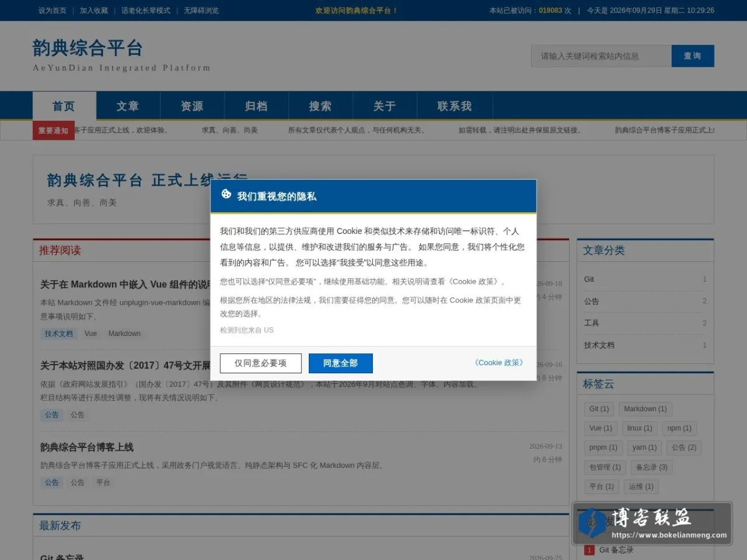Click 加入收藏 in the top bar
This screenshot has width=747, height=560.
[x=93, y=11]
